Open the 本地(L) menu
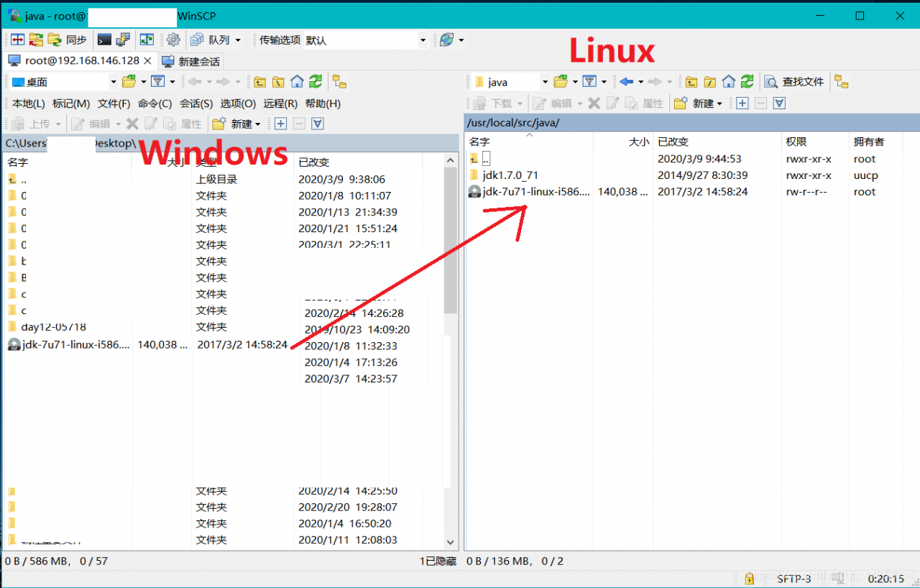 [x=28, y=104]
